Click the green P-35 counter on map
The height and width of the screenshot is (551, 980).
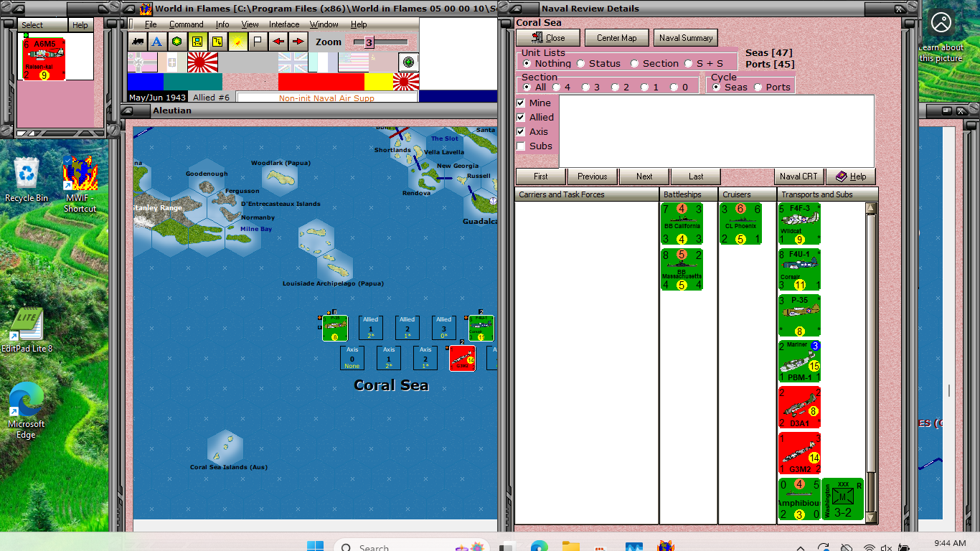click(x=335, y=328)
